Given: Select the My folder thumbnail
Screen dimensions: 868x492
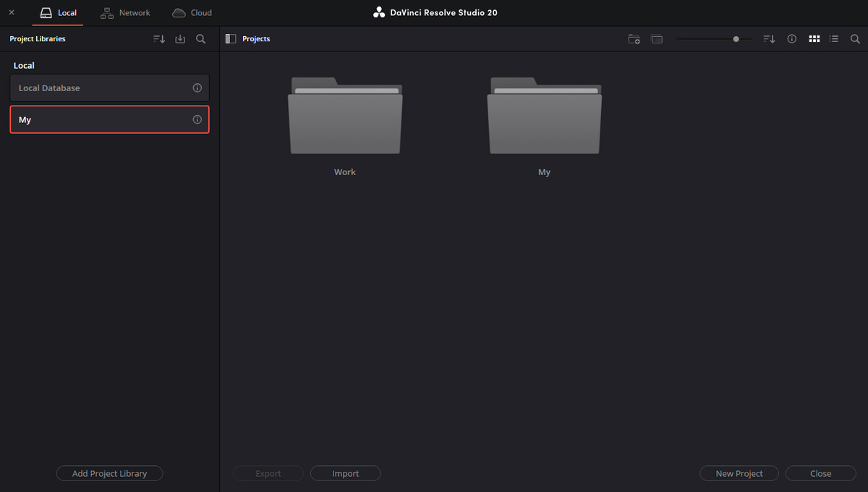Looking at the screenshot, I should [544, 116].
